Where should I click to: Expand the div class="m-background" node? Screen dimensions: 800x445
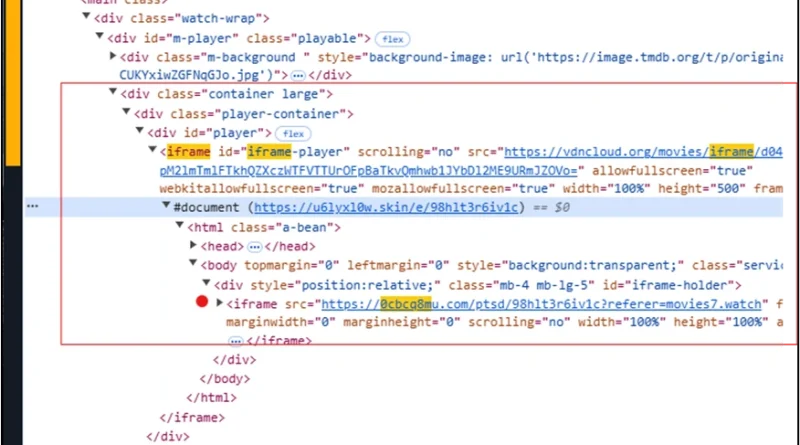[113, 56]
